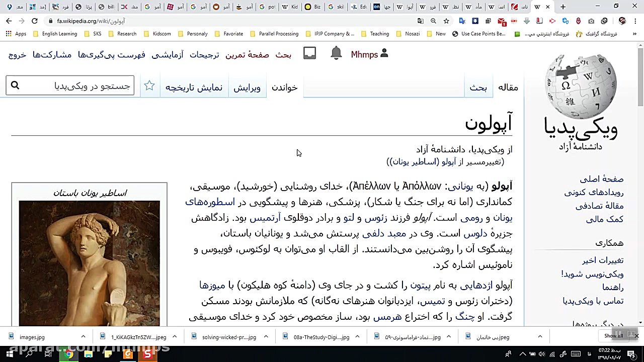Image resolution: width=644 pixels, height=362 pixels.
Task: Click the Gmail notifier extension icon
Action: point(502,21)
